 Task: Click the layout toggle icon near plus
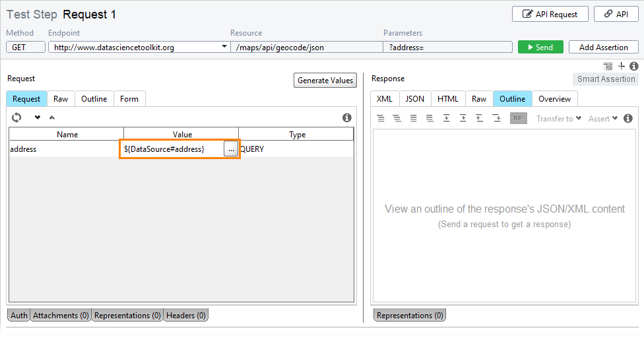(608, 66)
